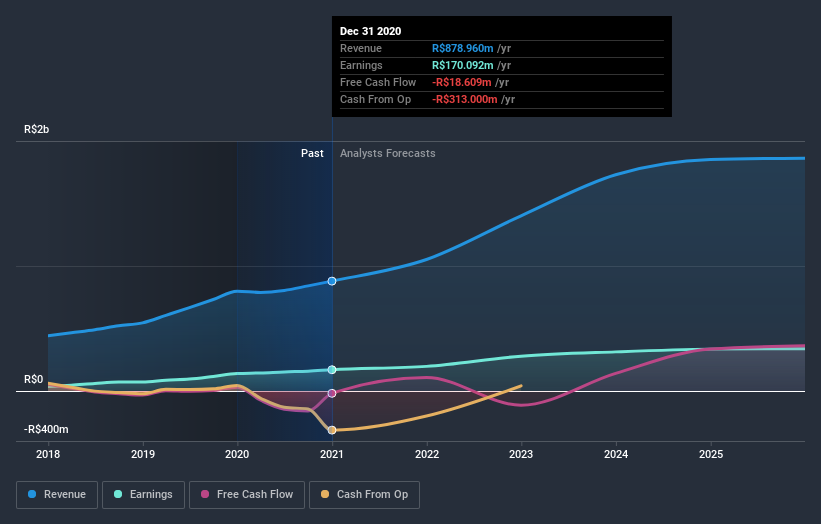Toggle the Revenue series in legend
The height and width of the screenshot is (524, 821).
(58, 494)
